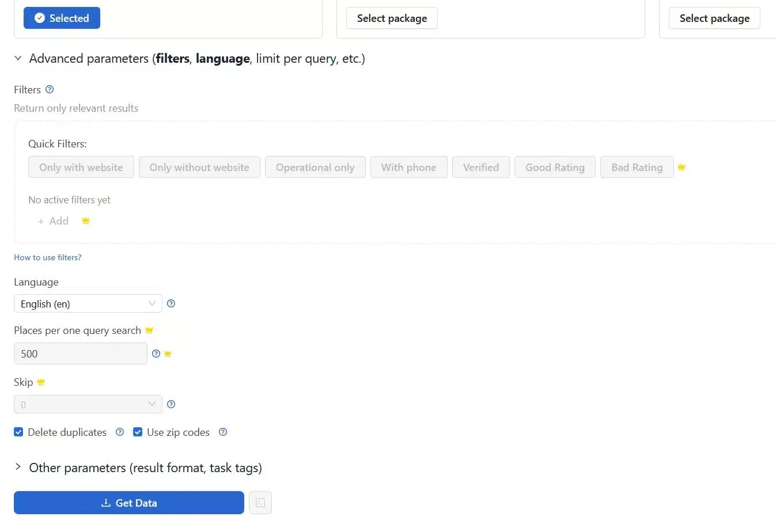
Task: Click the Places per one query input field
Action: [80, 354]
